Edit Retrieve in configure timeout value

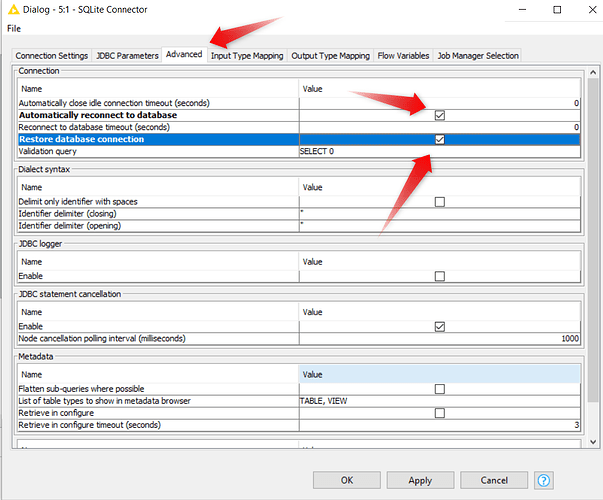440,425
